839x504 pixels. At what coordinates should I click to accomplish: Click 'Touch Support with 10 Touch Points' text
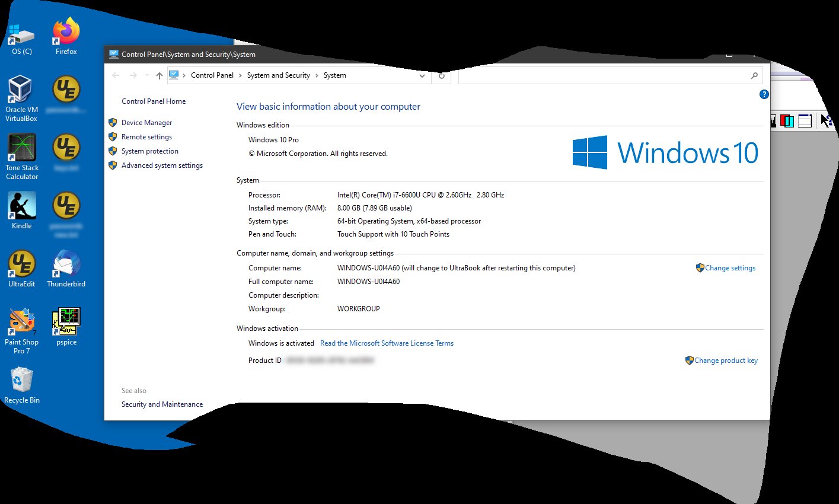click(394, 234)
